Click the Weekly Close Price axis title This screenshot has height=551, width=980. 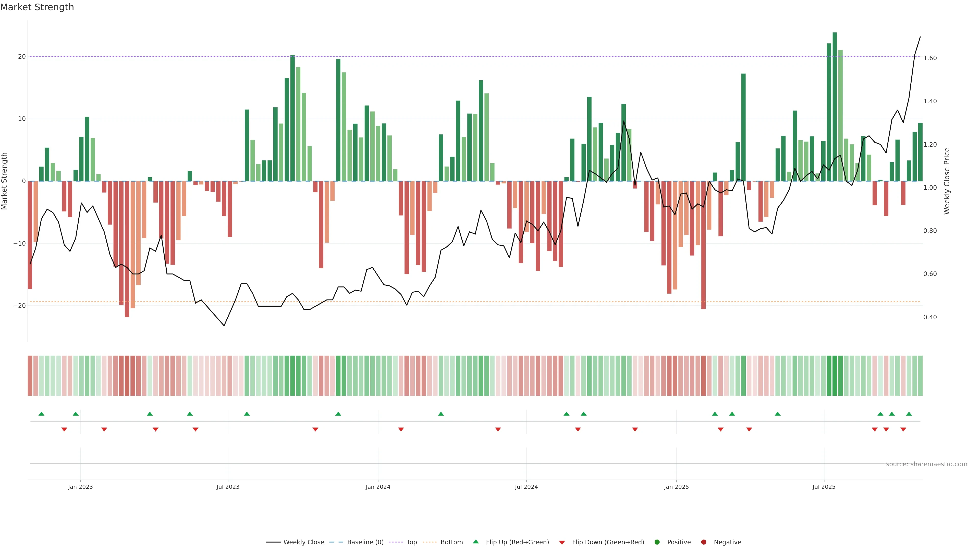pyautogui.click(x=947, y=181)
